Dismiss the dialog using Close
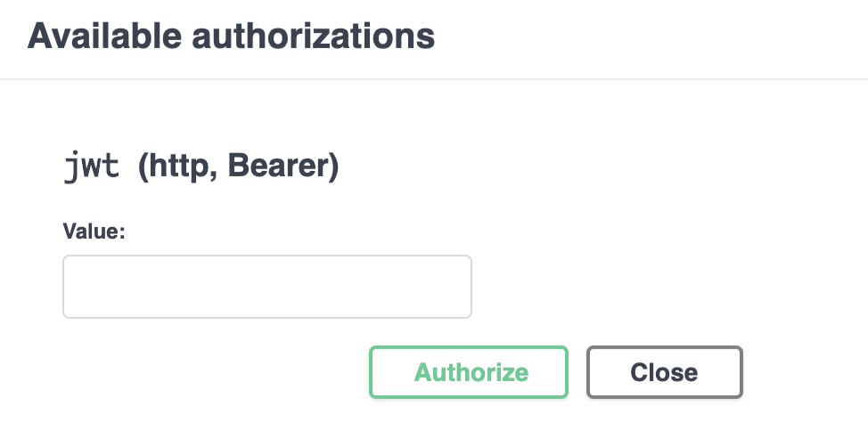 coord(664,371)
